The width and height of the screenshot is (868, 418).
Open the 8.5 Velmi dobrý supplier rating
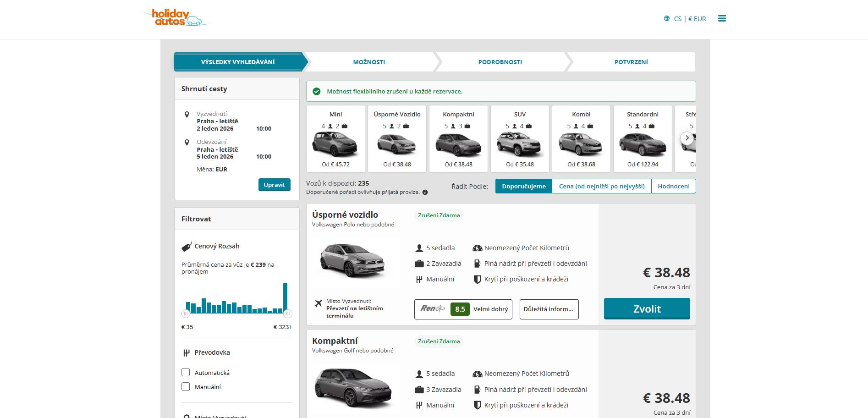point(463,309)
